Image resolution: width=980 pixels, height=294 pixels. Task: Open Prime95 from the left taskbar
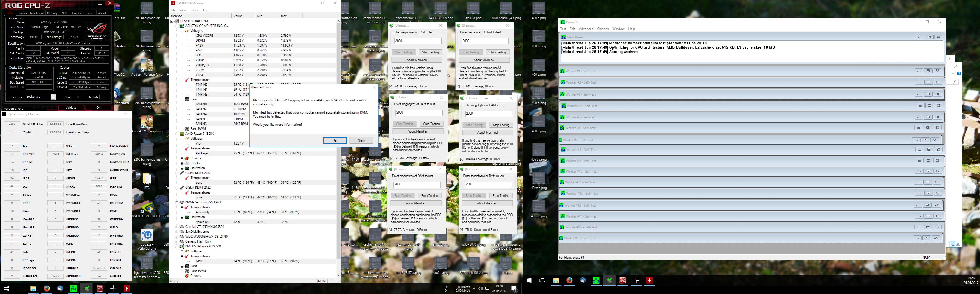click(x=73, y=289)
